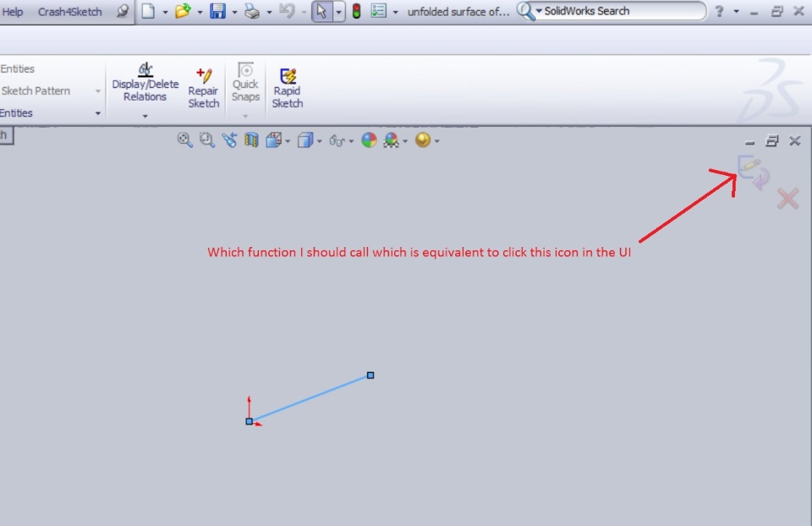Image resolution: width=812 pixels, height=526 pixels.
Task: Click the document title 'unfolded surface of...'
Action: (458, 11)
